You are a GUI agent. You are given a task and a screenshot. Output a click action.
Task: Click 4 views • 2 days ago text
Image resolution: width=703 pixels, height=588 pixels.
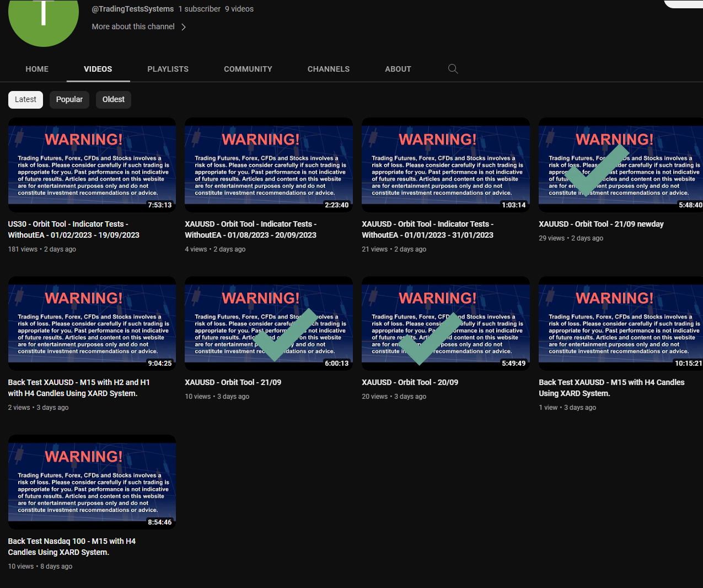pyautogui.click(x=215, y=249)
